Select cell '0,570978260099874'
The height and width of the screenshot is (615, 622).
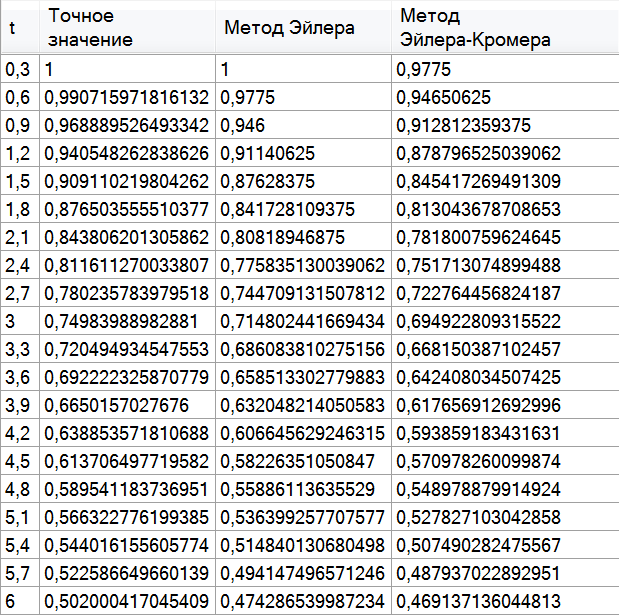[506, 461]
